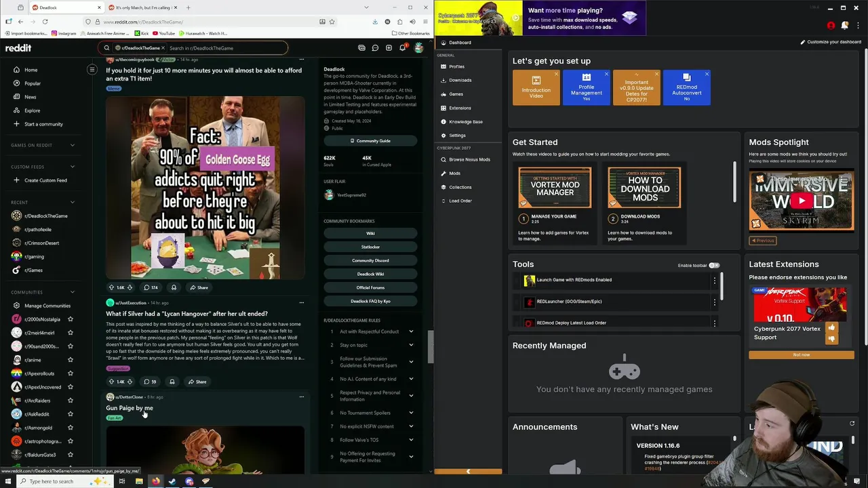This screenshot has width=868, height=488.
Task: Open Vortex Settings
Action: (457, 136)
